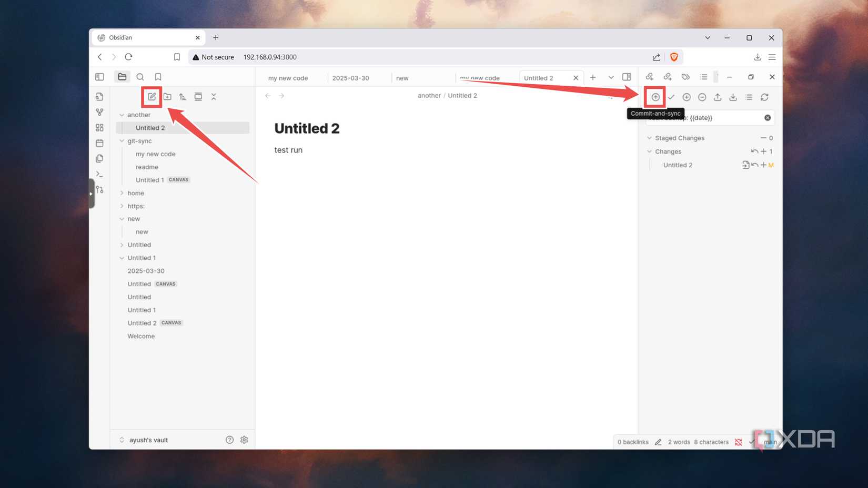Switch to the 'new' tab

point(402,78)
